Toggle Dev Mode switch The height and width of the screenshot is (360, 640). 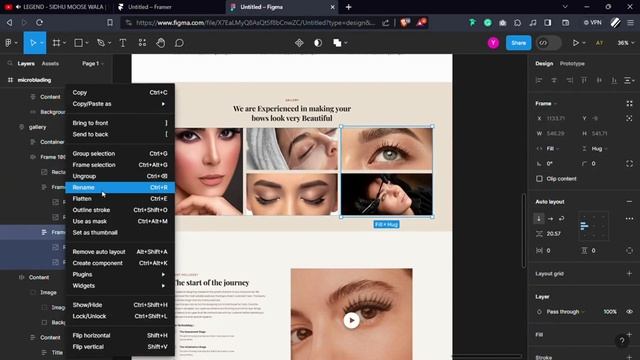[548, 43]
